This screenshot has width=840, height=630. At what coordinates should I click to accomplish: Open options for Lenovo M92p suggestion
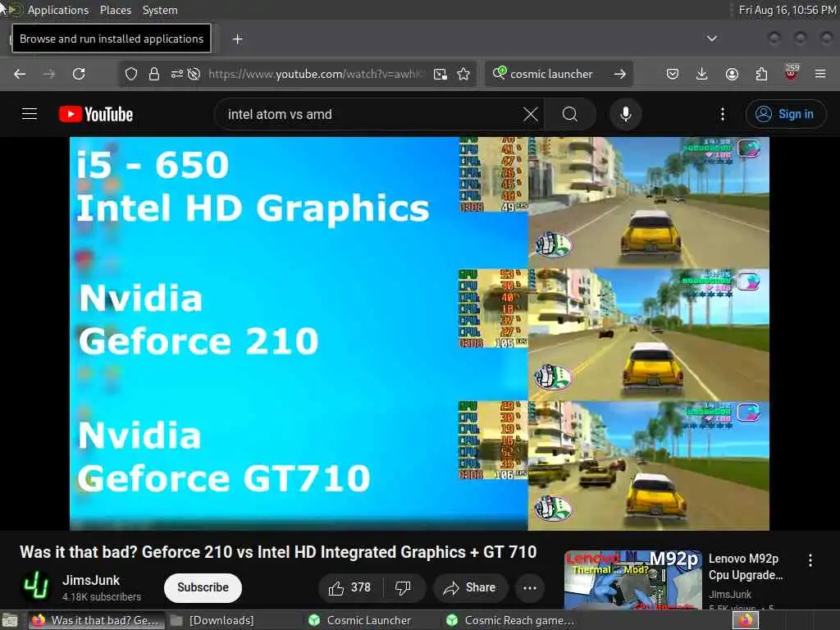coord(810,560)
